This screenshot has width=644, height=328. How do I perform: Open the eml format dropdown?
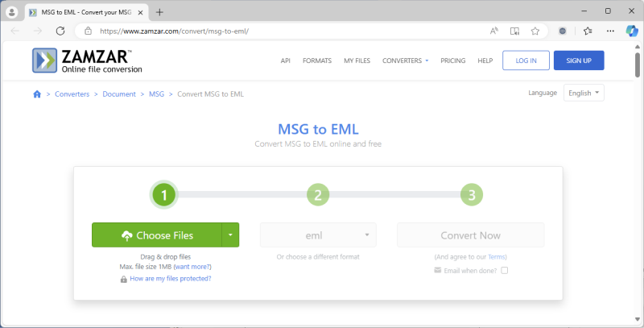318,235
